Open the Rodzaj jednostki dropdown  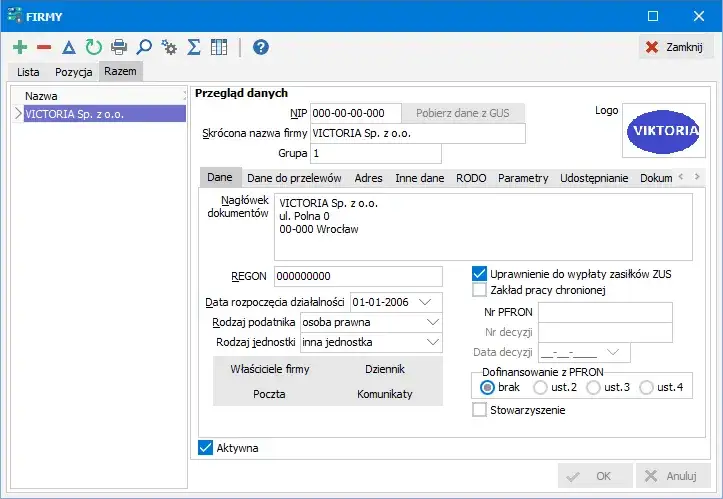(431, 342)
